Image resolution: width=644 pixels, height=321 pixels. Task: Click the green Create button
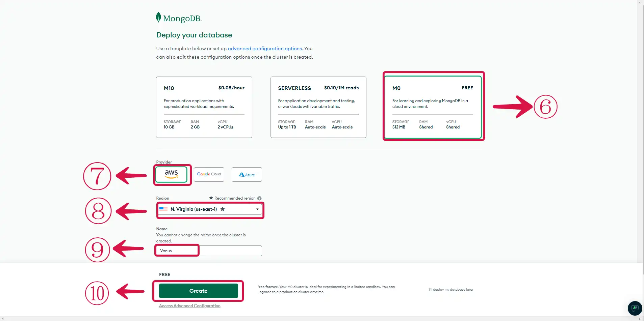click(x=198, y=291)
